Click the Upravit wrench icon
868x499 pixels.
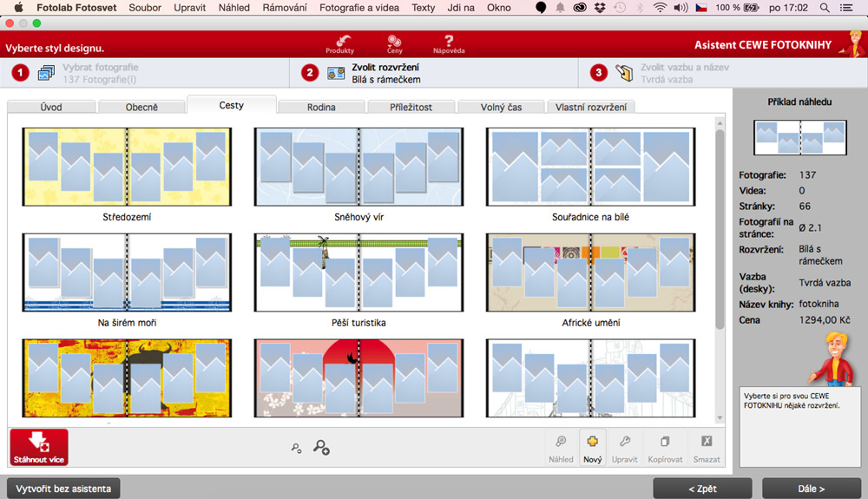pos(624,447)
